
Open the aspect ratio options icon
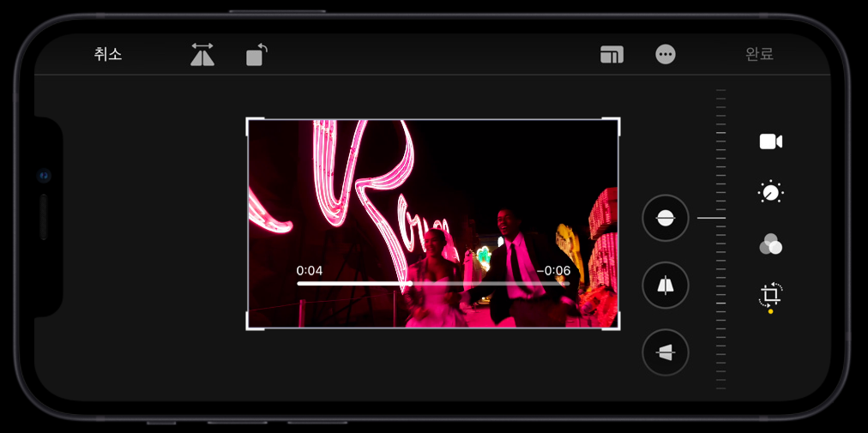click(612, 55)
